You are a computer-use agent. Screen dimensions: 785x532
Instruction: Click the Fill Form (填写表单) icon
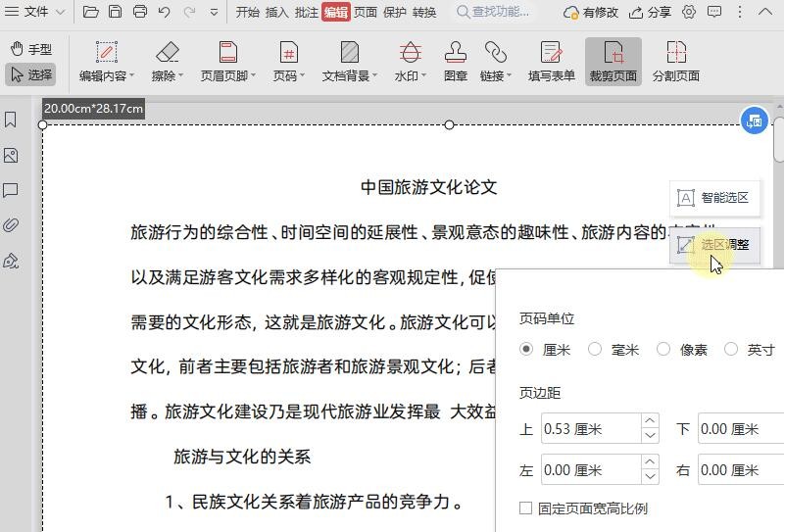[551, 53]
